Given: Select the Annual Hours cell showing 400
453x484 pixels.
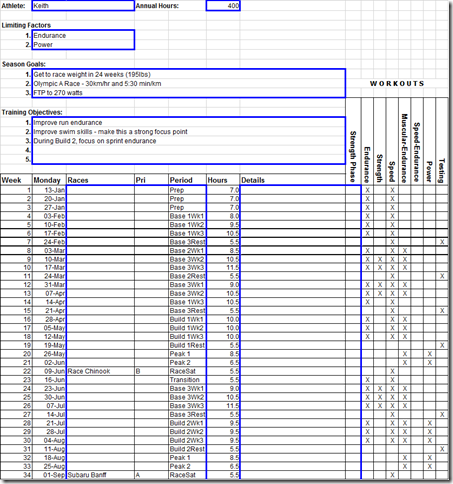Looking at the screenshot, I should click(223, 6).
